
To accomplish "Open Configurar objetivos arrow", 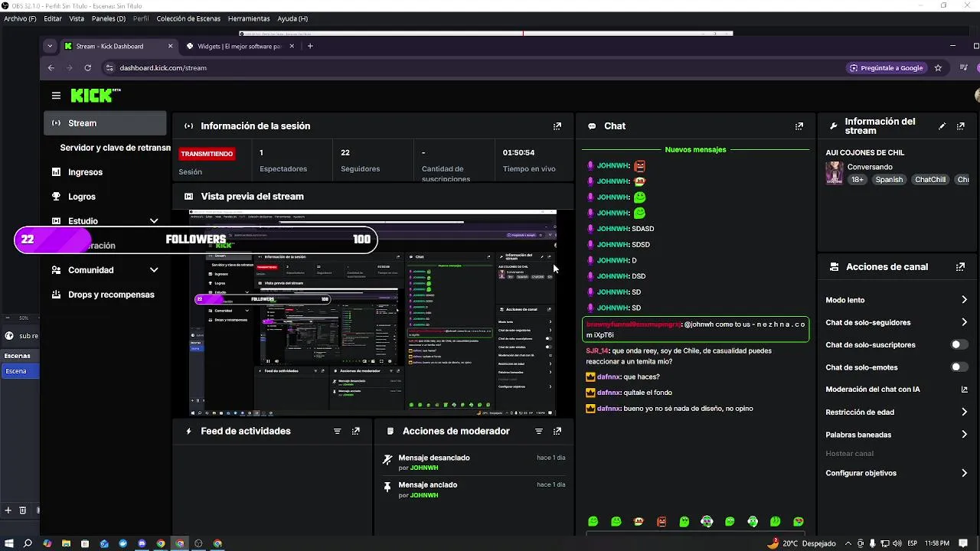I will [x=964, y=474].
